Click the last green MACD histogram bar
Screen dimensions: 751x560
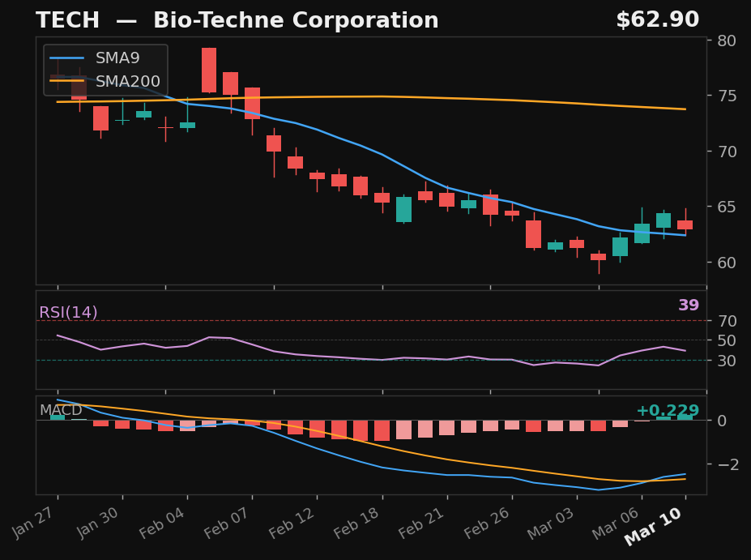click(685, 417)
